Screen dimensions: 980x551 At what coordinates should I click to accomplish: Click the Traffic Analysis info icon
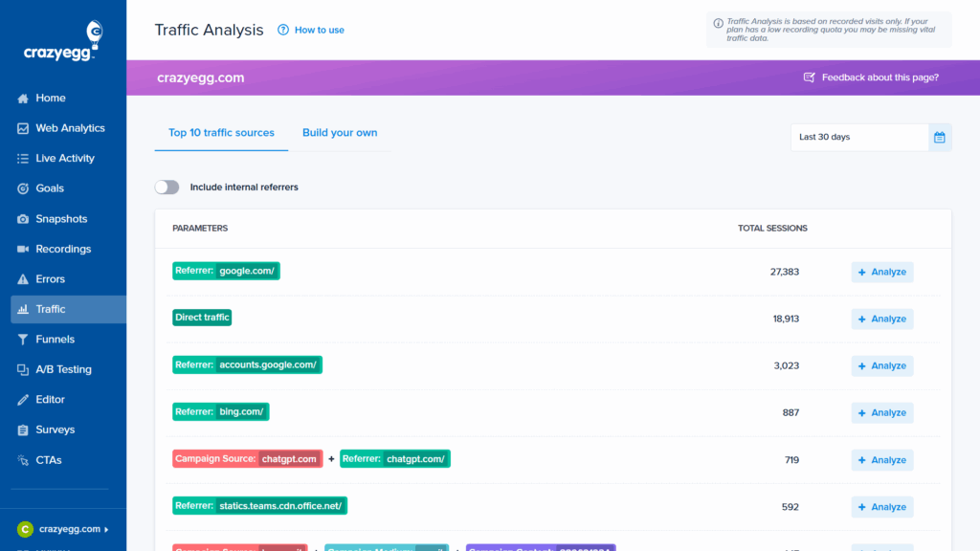point(718,22)
